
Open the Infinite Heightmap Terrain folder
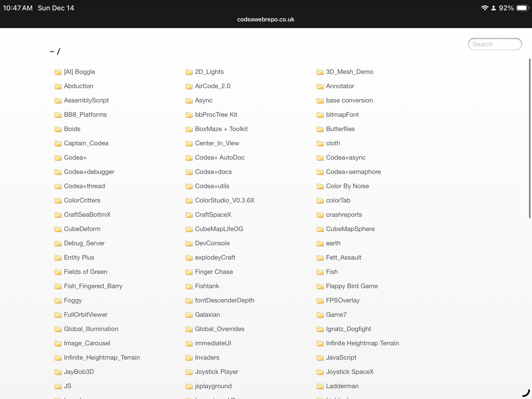(x=362, y=343)
